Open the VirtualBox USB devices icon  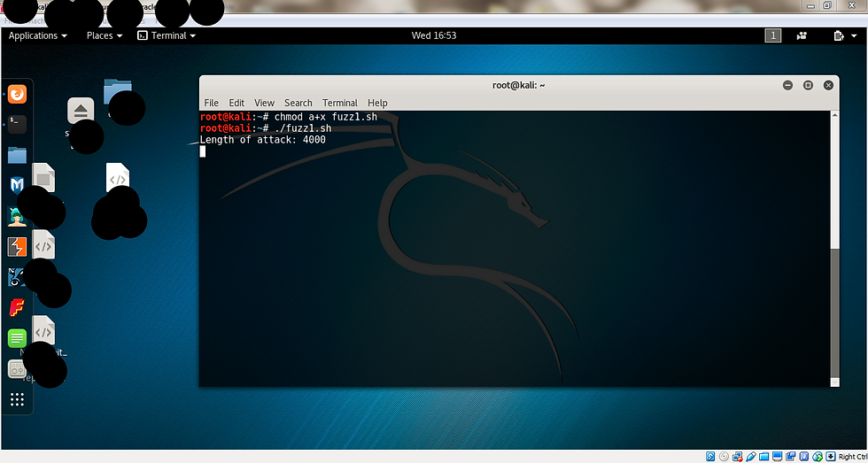tap(751, 457)
